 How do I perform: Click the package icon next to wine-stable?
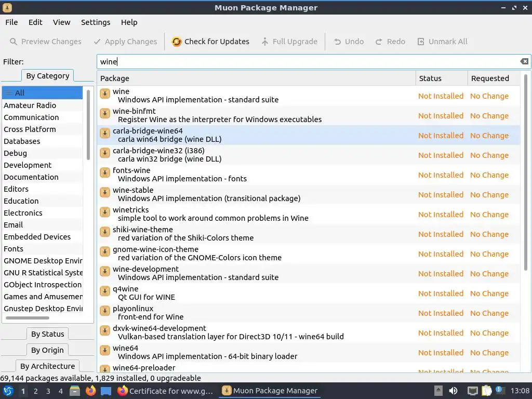(x=105, y=192)
